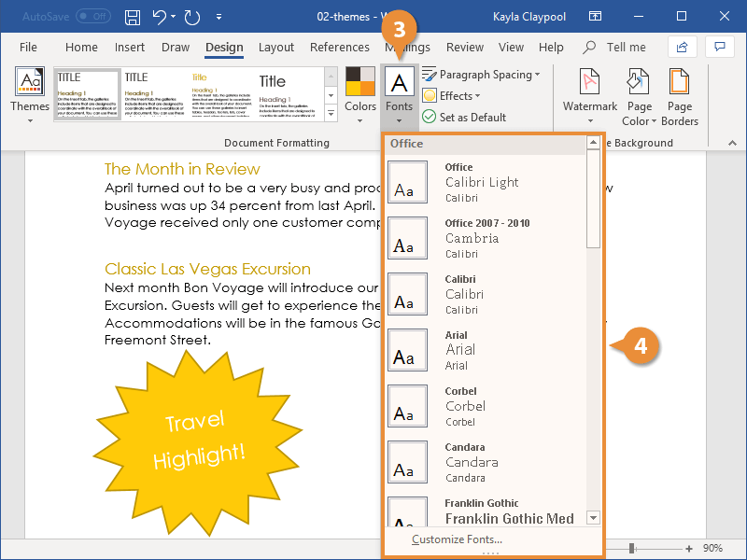Insert a Watermark
This screenshot has width=747, height=560.
[x=589, y=93]
